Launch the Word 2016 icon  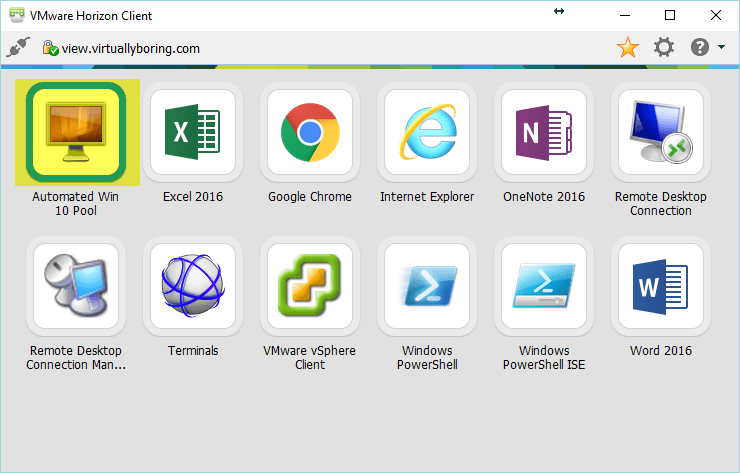661,286
